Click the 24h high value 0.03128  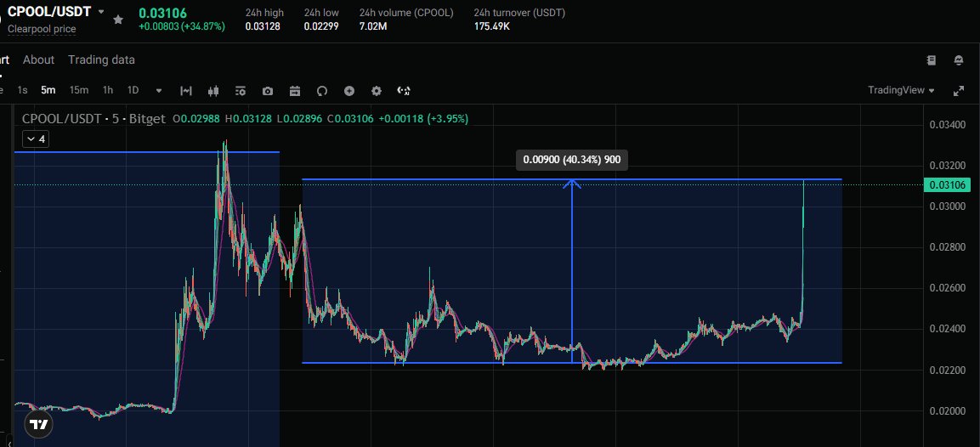[x=263, y=26]
